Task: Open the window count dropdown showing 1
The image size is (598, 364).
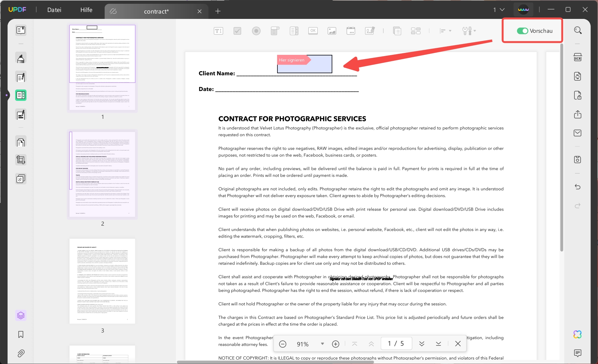Action: [x=499, y=10]
